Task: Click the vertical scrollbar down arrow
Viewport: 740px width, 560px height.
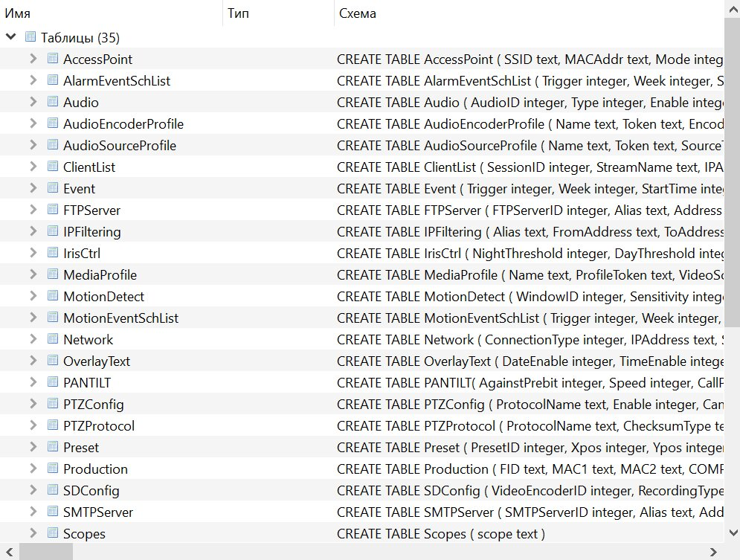Action: (733, 533)
